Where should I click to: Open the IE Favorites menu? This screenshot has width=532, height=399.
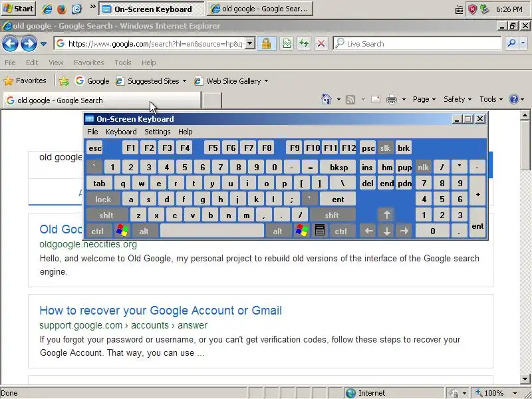[89, 63]
